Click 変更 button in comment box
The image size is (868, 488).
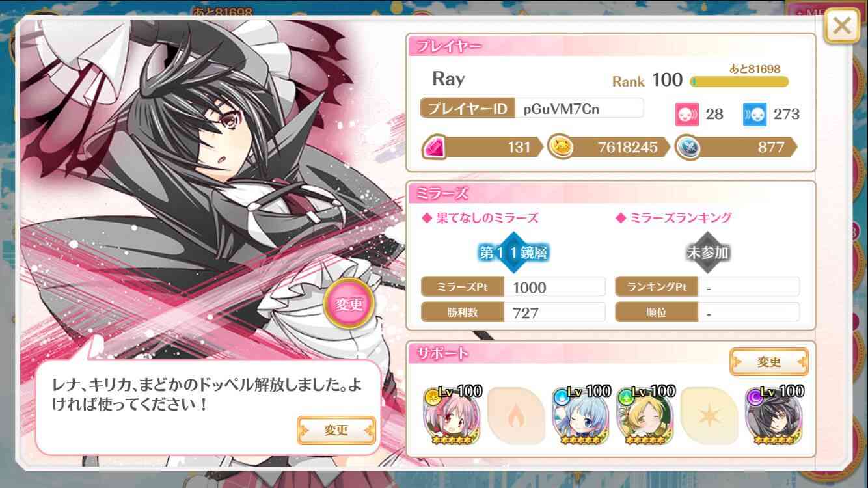click(336, 429)
